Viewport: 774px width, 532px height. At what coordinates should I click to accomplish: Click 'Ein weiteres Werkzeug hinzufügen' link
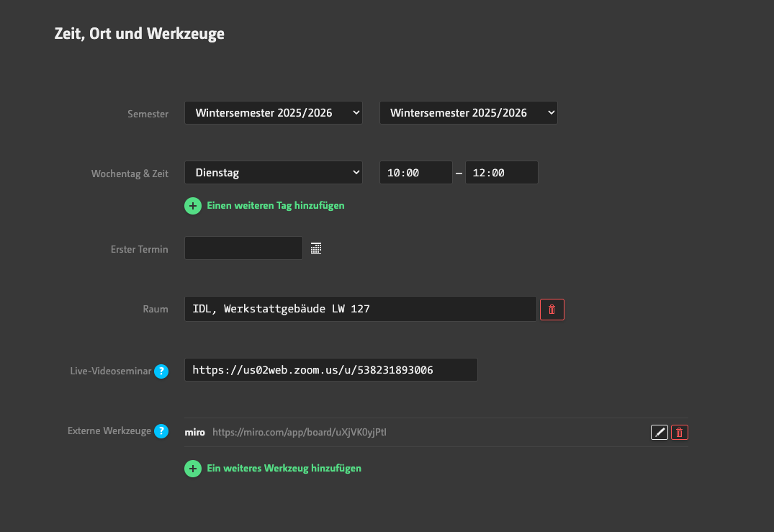point(284,469)
